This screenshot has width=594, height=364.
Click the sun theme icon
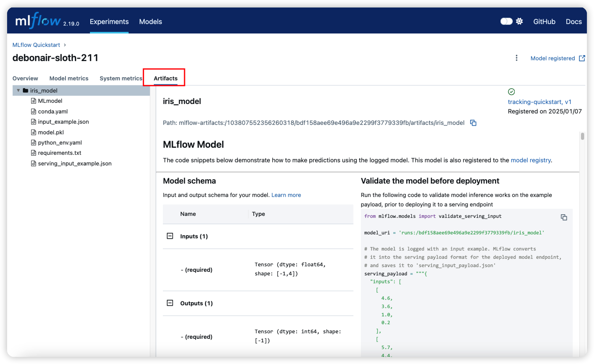pos(519,21)
